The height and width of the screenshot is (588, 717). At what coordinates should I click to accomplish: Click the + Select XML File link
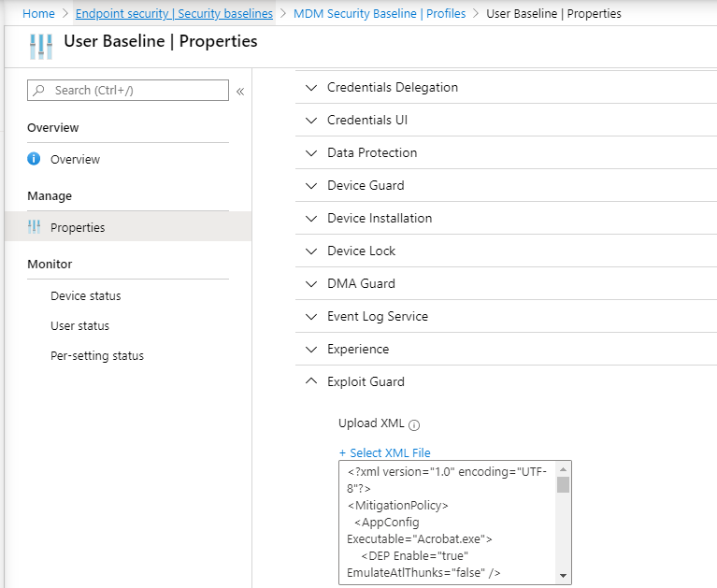(x=384, y=452)
